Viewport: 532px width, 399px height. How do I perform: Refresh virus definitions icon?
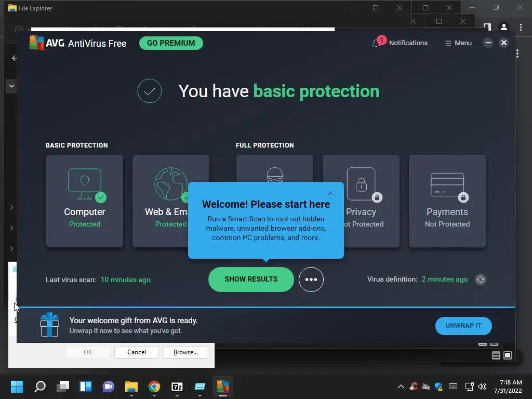pyautogui.click(x=481, y=279)
